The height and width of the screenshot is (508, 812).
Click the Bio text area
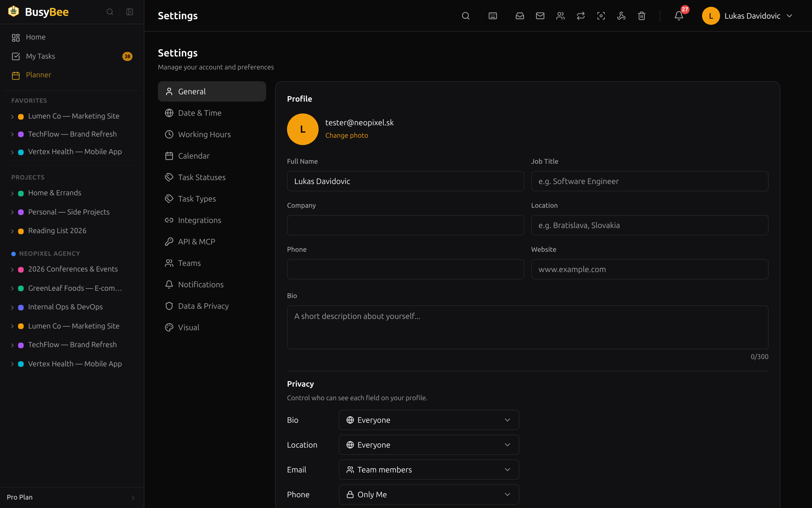(x=528, y=327)
